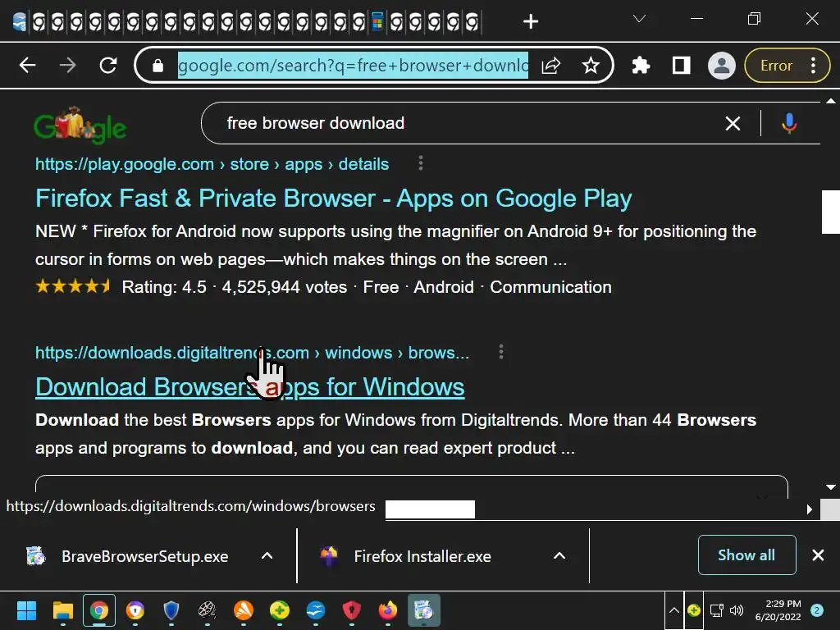Click the blue shield taskbar icon
Image resolution: width=840 pixels, height=630 pixels.
(x=171, y=610)
